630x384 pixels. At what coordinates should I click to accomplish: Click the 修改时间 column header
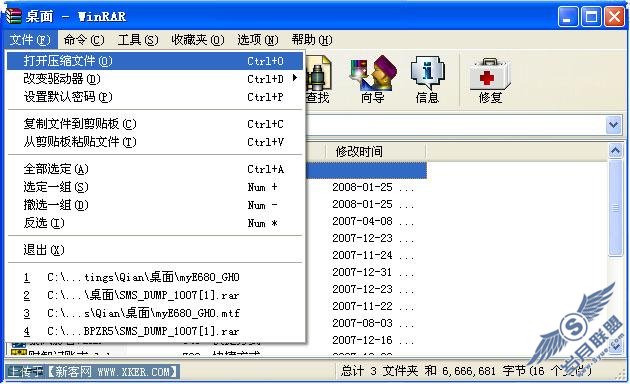[x=375, y=152]
